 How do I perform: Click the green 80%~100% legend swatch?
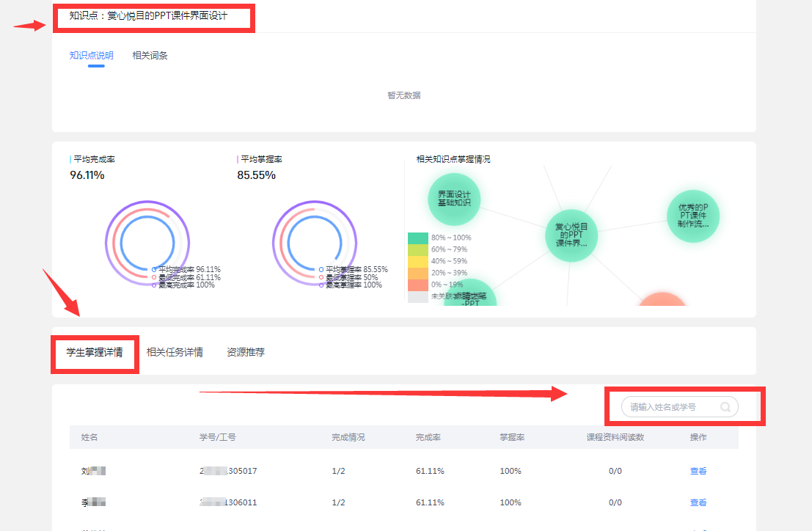pos(417,238)
